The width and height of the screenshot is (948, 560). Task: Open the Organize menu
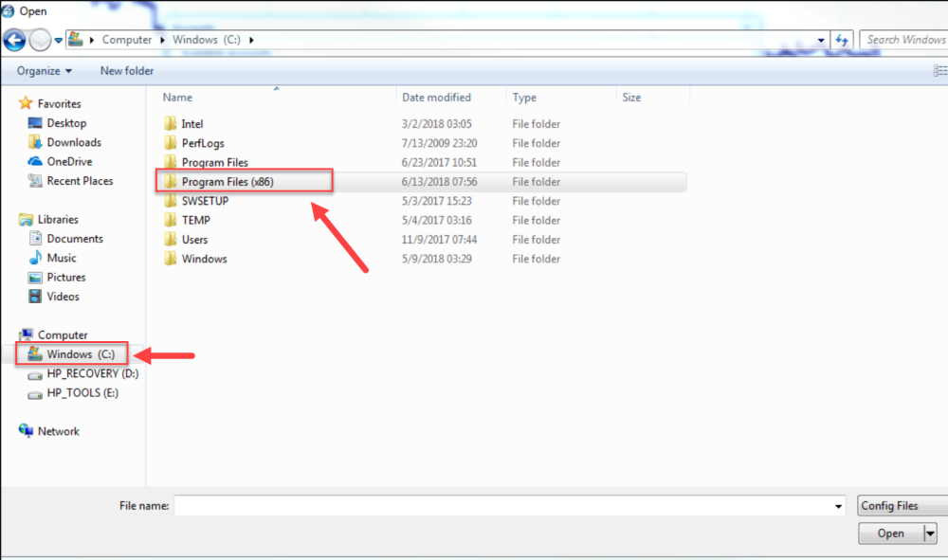[45, 71]
